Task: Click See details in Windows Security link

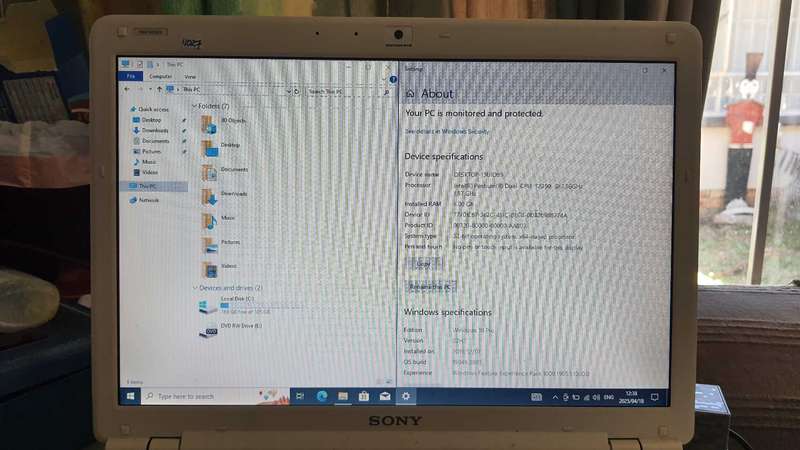Action: (x=446, y=131)
